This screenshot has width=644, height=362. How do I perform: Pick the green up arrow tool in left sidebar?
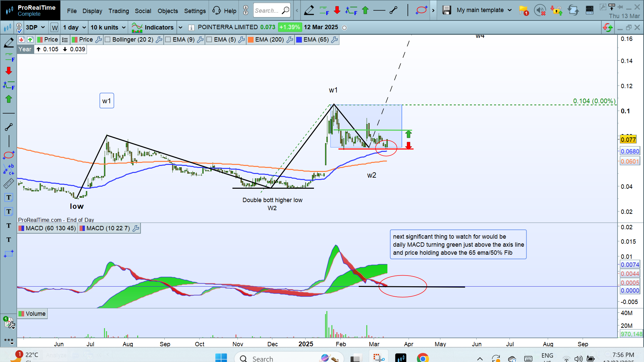pyautogui.click(x=9, y=99)
